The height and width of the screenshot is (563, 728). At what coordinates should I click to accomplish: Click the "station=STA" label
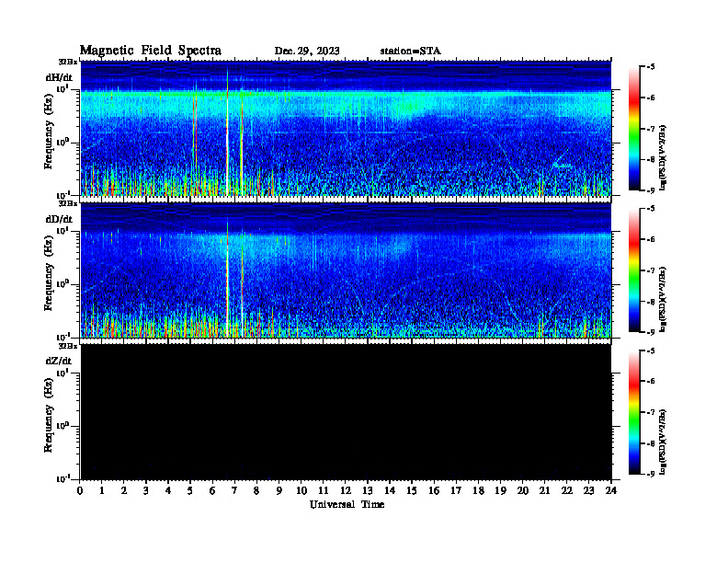click(410, 52)
